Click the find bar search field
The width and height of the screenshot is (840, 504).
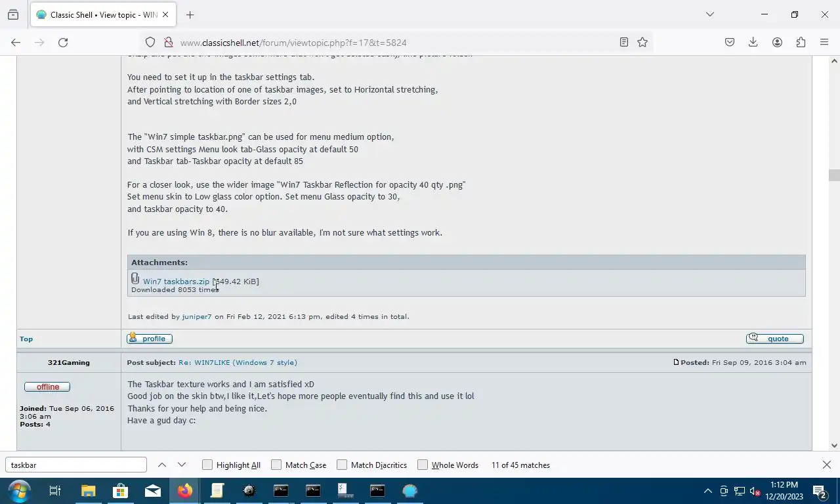click(76, 465)
